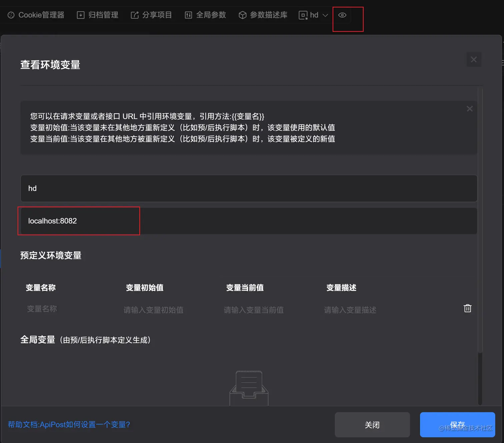Open 分享项目 in the toolbar
504x443 pixels.
(x=151, y=15)
